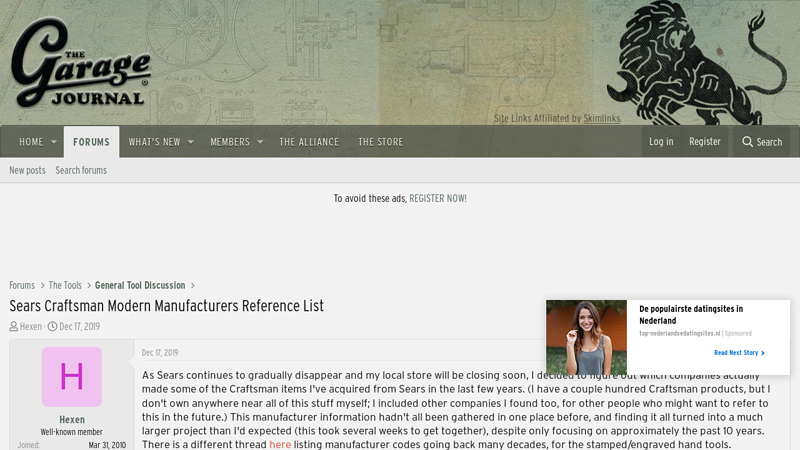Open General Tool Discussion breadcrumb

point(140,285)
